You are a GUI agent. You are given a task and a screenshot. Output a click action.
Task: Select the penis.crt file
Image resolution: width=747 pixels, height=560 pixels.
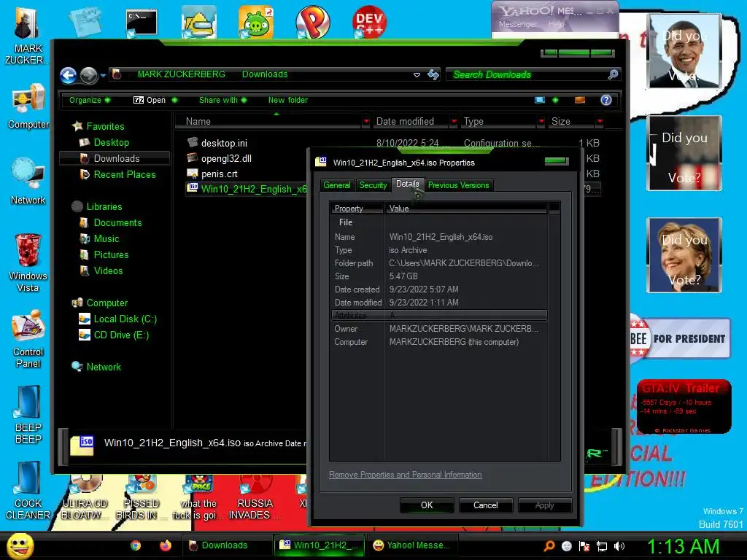click(x=219, y=174)
